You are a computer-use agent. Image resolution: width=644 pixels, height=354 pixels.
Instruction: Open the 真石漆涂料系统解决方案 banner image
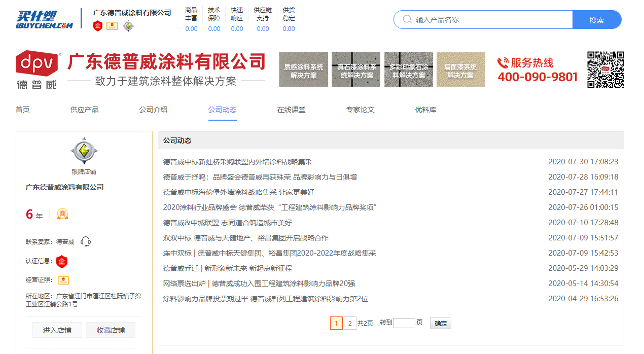(x=356, y=69)
